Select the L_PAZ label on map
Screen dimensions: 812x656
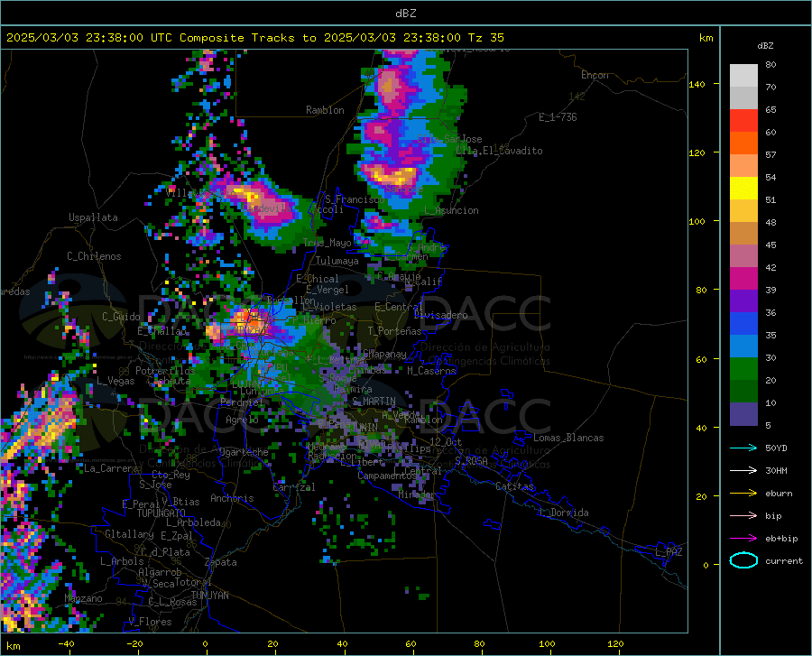click(x=669, y=552)
